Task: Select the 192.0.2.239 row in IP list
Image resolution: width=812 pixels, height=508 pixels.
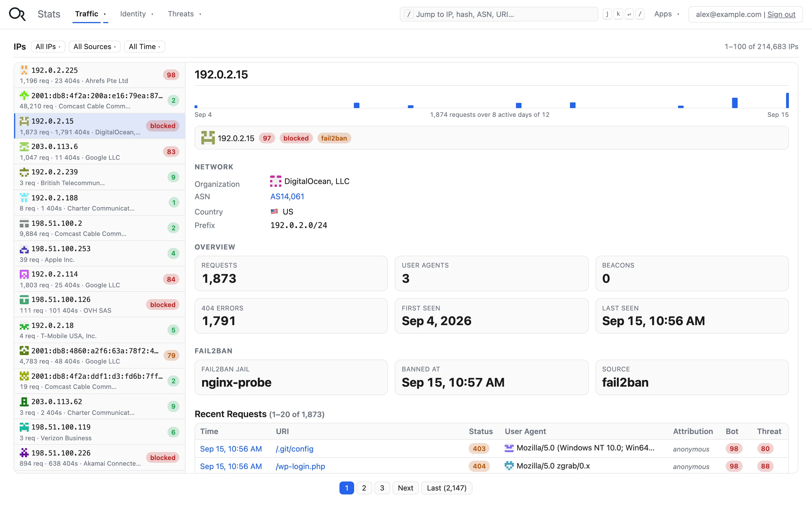Action: (x=99, y=177)
